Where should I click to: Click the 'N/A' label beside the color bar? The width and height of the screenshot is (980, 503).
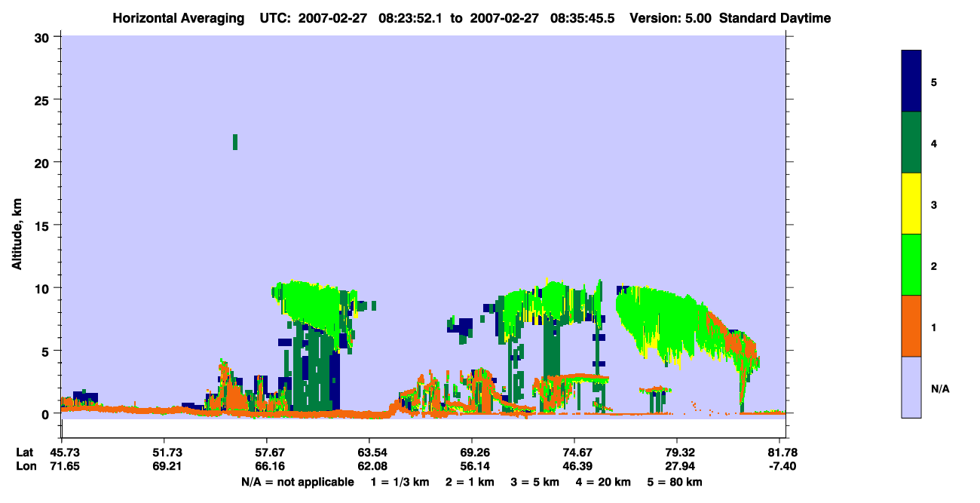point(940,389)
